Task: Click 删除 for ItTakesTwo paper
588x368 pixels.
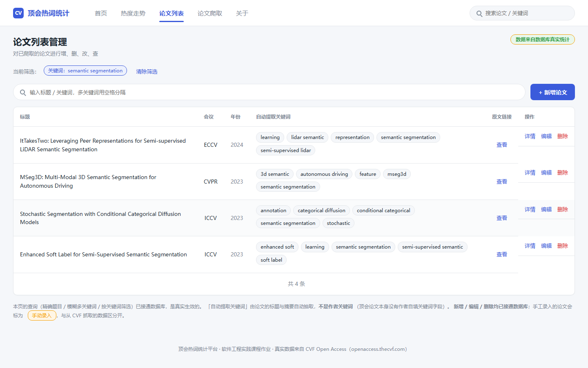Action: point(563,136)
